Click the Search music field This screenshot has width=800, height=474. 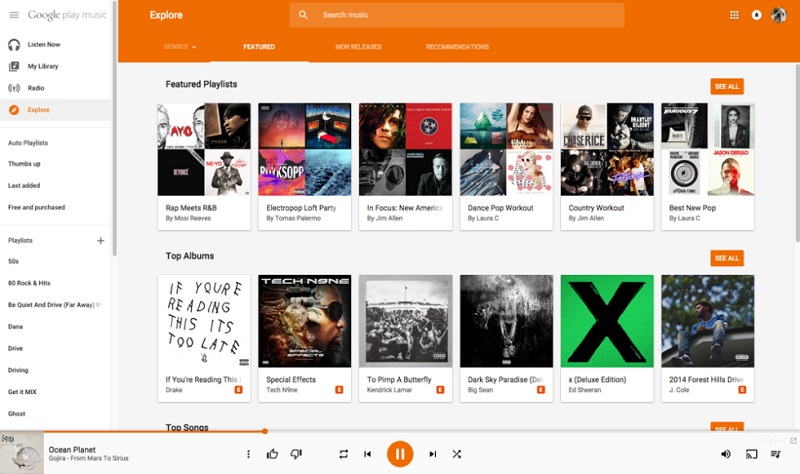tap(457, 15)
